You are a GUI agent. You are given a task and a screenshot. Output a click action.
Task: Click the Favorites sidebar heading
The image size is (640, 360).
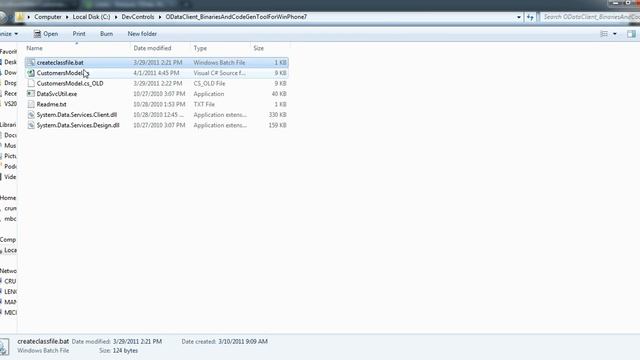point(8,52)
